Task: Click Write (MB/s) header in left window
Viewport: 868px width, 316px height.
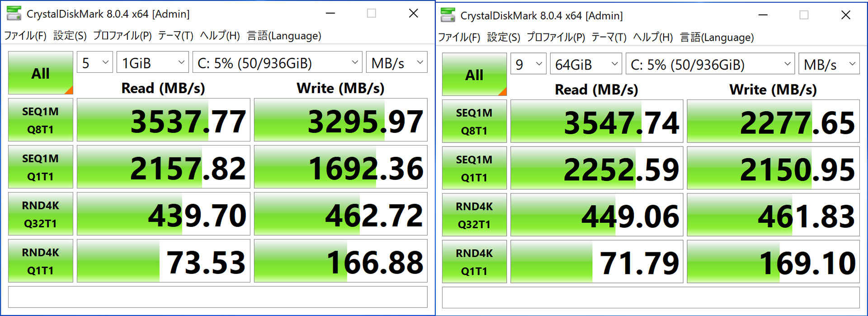Action: 340,88
